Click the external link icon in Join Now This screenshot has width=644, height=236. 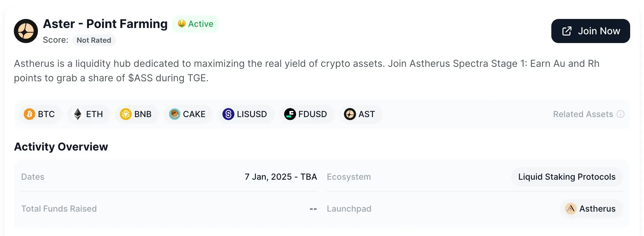point(567,31)
